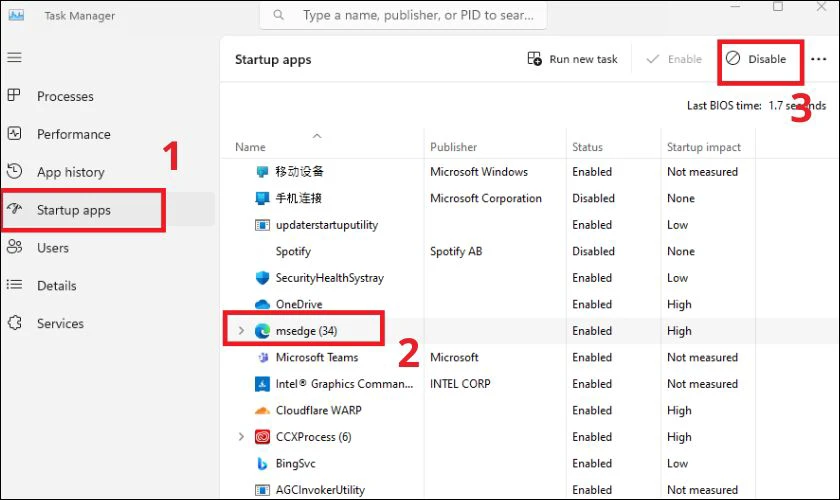Image resolution: width=840 pixels, height=500 pixels.
Task: Click the CCXProcess Creative Cloud icon
Action: coord(262,437)
